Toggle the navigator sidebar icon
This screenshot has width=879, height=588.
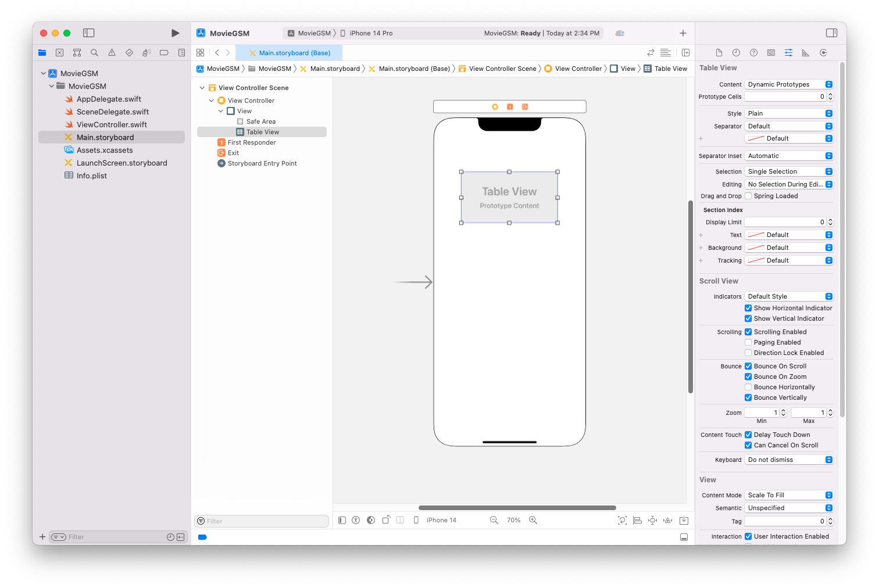pyautogui.click(x=89, y=33)
